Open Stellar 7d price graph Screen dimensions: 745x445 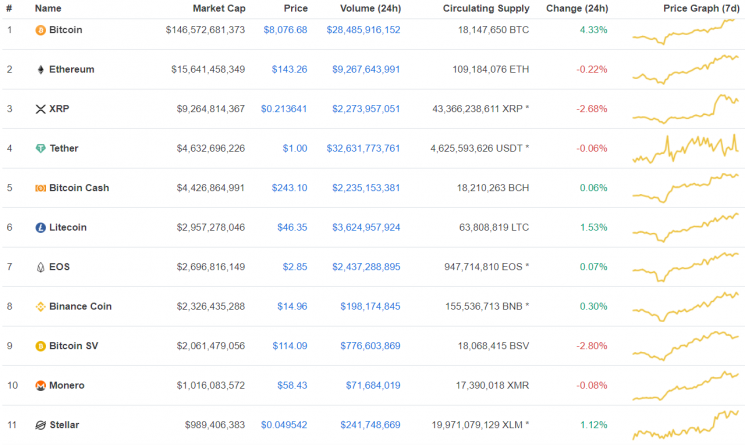(686, 425)
